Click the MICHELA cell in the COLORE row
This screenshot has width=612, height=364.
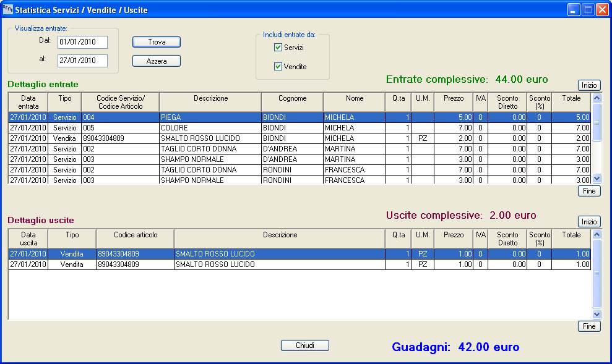tap(355, 128)
